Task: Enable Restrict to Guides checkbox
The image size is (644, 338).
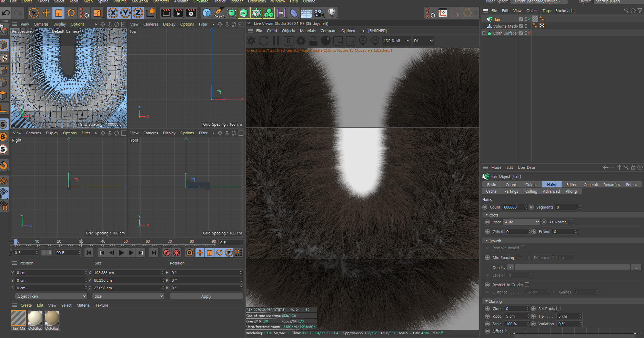Action: 527,285
